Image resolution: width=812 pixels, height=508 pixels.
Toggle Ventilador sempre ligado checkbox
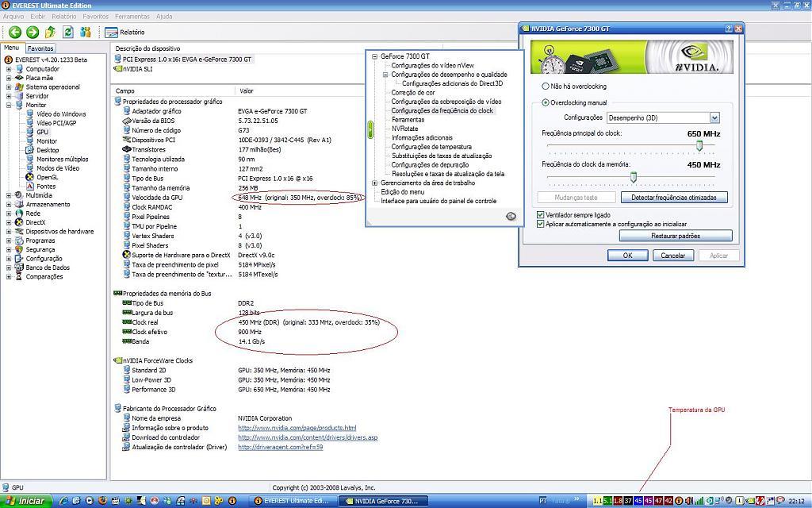pyautogui.click(x=541, y=214)
